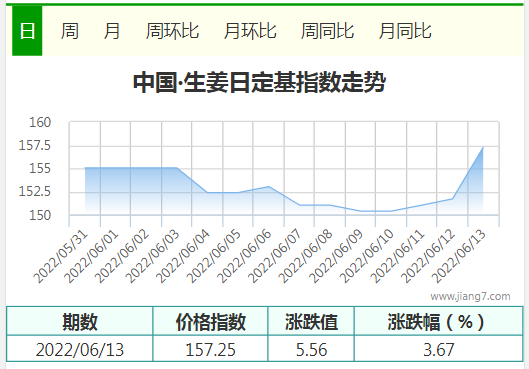Click the 2022/06/03 data point on the line

click(x=177, y=168)
